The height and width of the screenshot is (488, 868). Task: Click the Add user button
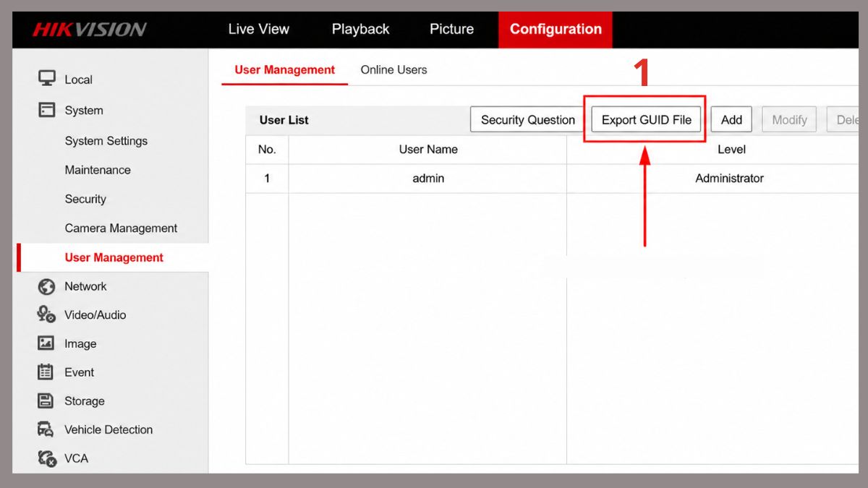pyautogui.click(x=731, y=120)
